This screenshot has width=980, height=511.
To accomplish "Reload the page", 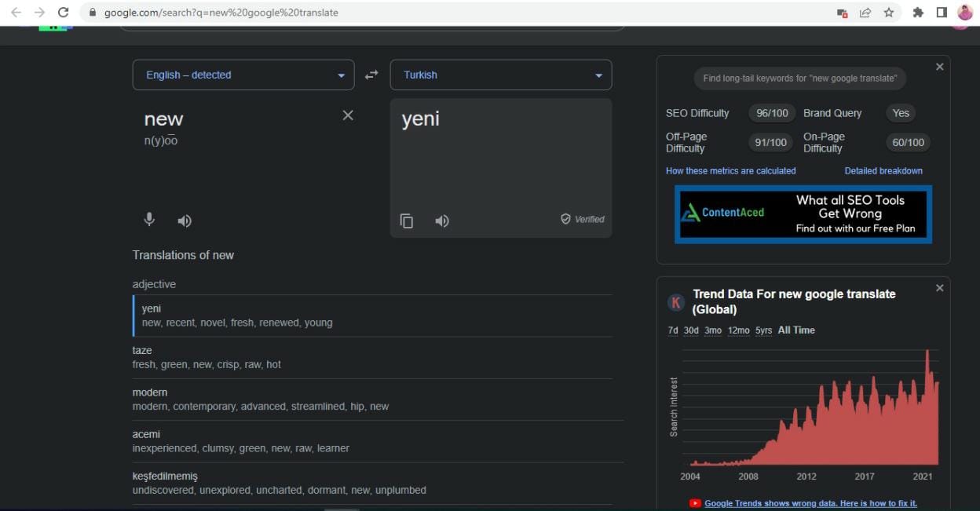I will 64,13.
